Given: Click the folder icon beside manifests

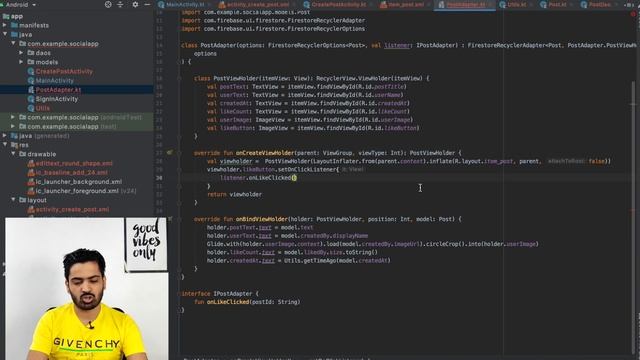Looking at the screenshot, I should coord(14,25).
